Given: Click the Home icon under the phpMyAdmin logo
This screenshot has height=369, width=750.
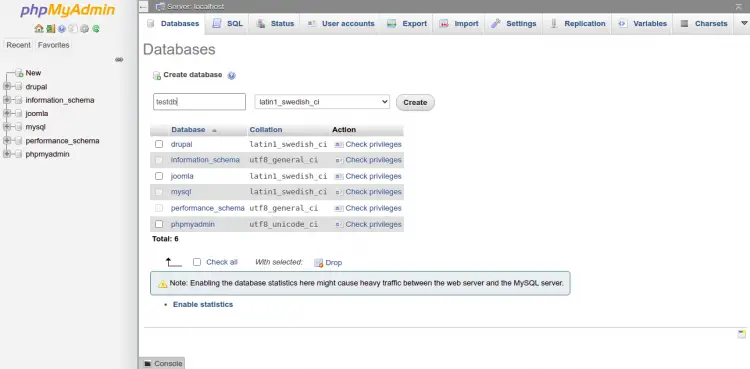Looking at the screenshot, I should 39,29.
